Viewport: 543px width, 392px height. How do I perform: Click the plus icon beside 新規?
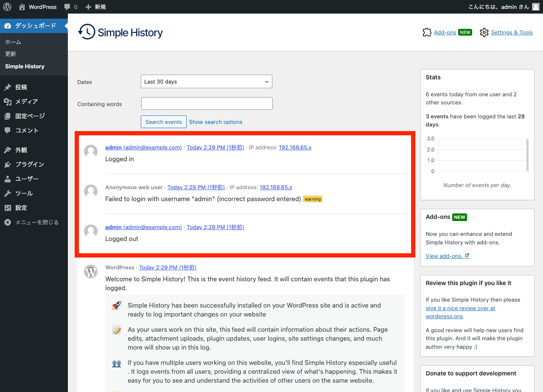(x=88, y=7)
